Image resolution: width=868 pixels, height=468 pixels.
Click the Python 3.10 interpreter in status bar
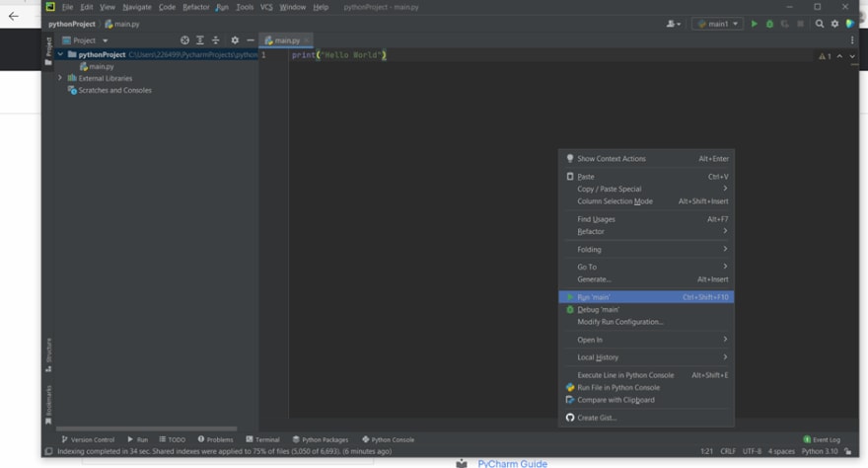tap(820, 451)
